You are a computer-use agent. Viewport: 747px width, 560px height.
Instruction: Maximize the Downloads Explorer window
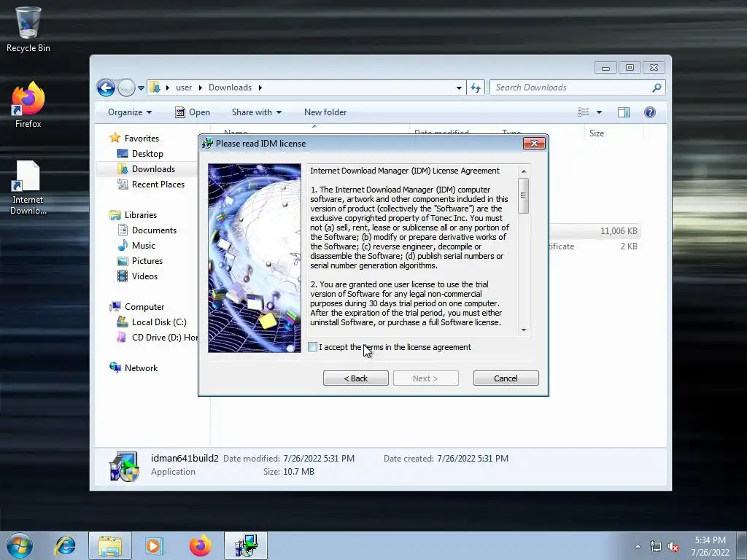pos(630,68)
